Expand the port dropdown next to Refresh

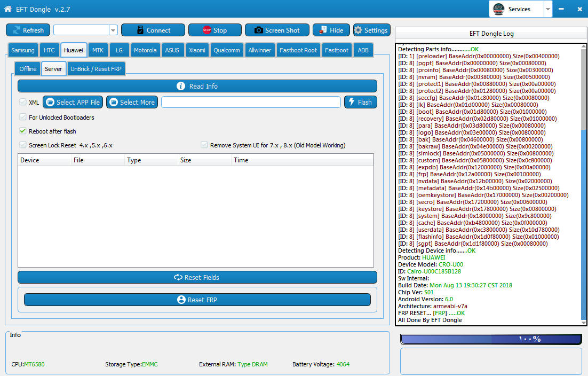coord(113,30)
